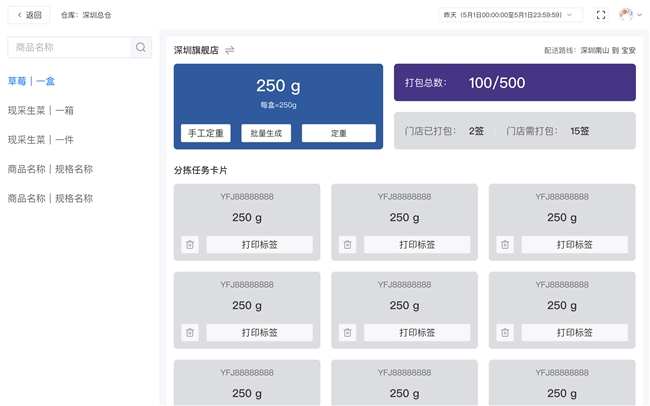Click the 打包总数 100/500 panel
This screenshot has height=406, width=650.
click(514, 83)
